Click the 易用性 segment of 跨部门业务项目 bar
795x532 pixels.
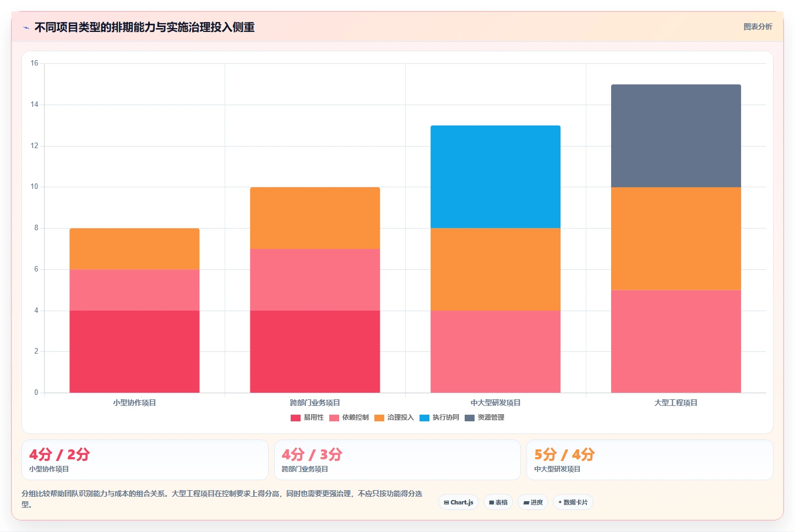(x=315, y=351)
